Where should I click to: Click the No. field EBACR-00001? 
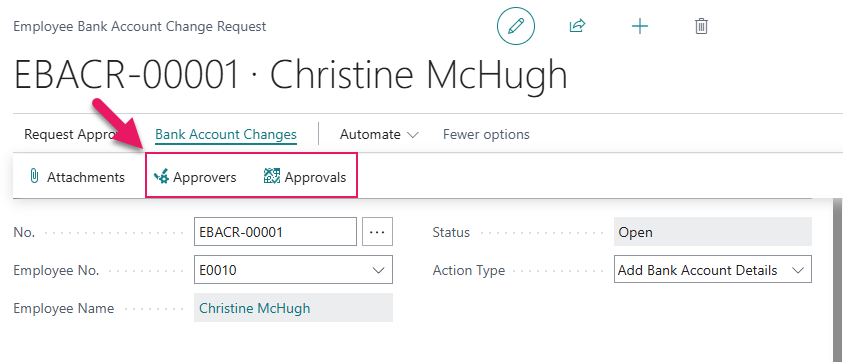[x=275, y=232]
